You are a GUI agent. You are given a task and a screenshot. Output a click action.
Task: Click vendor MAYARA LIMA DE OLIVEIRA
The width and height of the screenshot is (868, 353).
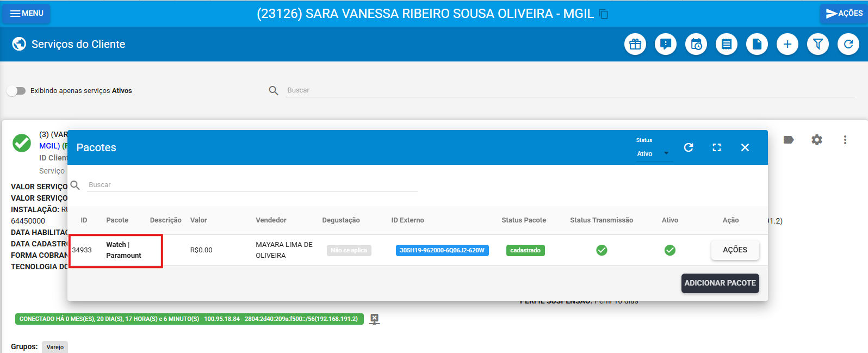pos(284,250)
